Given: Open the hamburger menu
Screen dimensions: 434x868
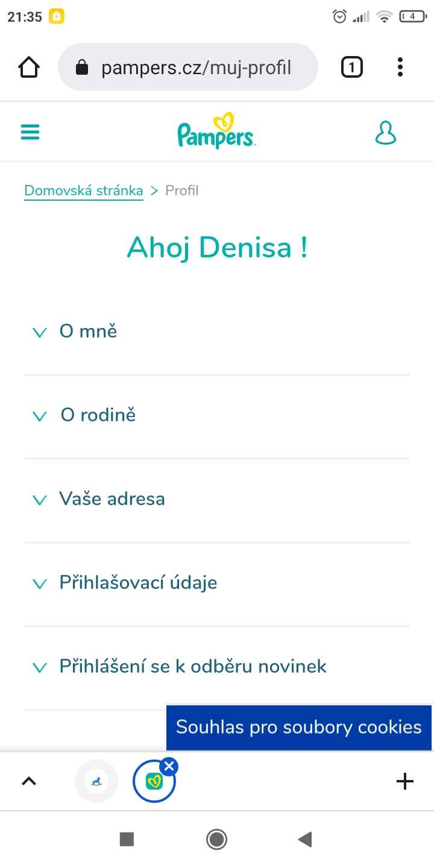Looking at the screenshot, I should click(x=30, y=132).
